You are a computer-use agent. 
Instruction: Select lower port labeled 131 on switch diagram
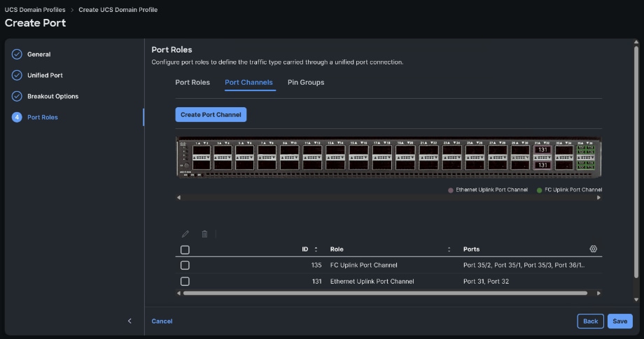pyautogui.click(x=542, y=165)
